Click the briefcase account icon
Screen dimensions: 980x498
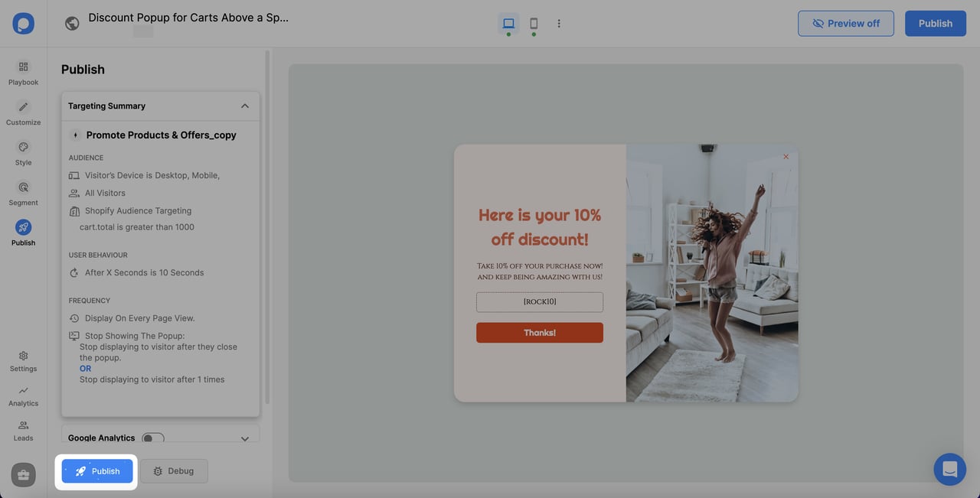pos(23,475)
